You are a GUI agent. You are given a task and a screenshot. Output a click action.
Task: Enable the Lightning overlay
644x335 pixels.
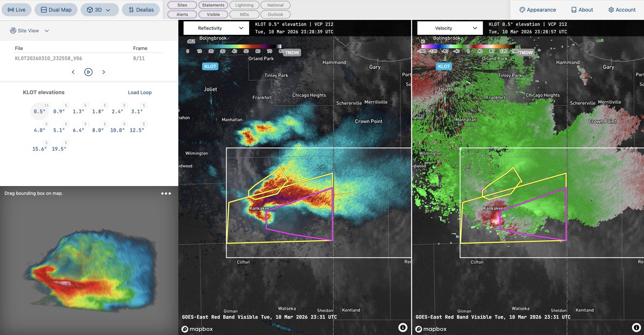[244, 5]
